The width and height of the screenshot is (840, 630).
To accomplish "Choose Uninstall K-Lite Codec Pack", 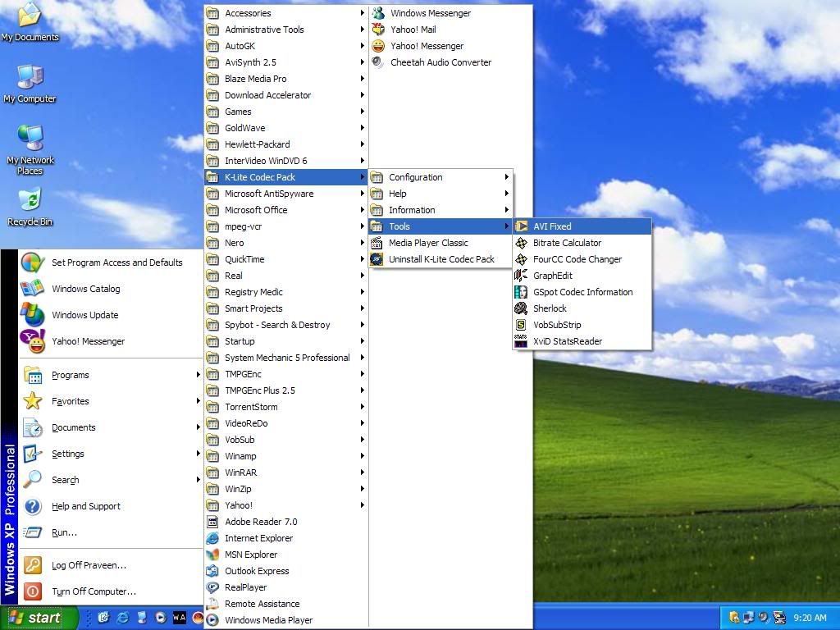I will (441, 259).
